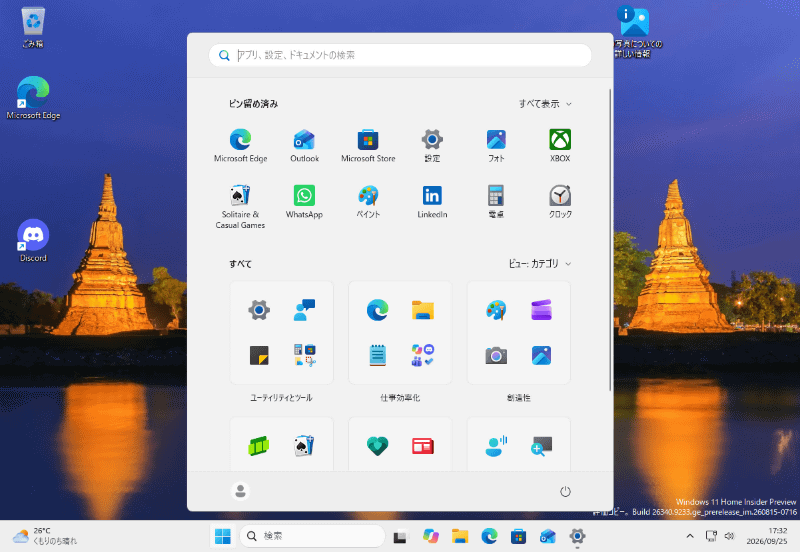
Task: Open the volume tray icon
Action: coord(729,536)
